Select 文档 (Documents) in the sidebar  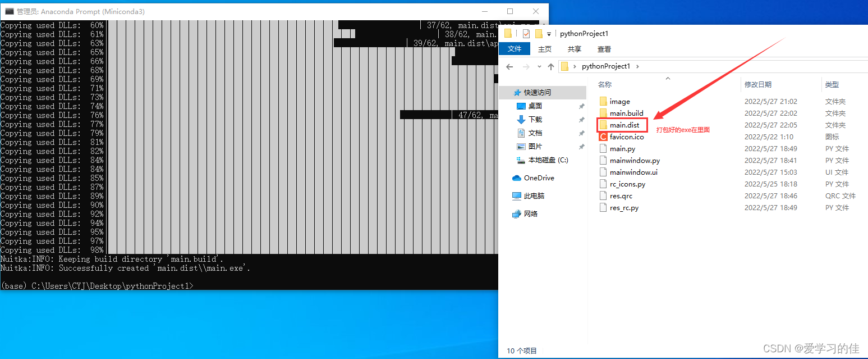pyautogui.click(x=534, y=133)
